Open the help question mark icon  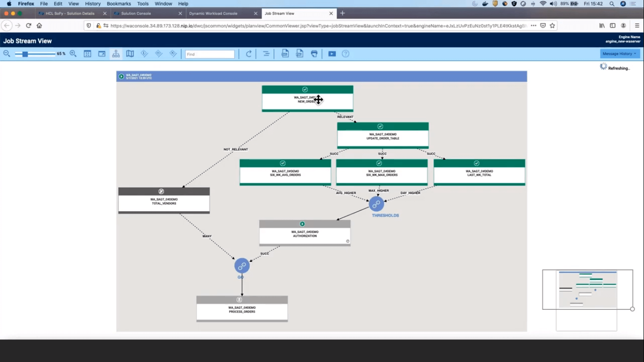point(346,54)
